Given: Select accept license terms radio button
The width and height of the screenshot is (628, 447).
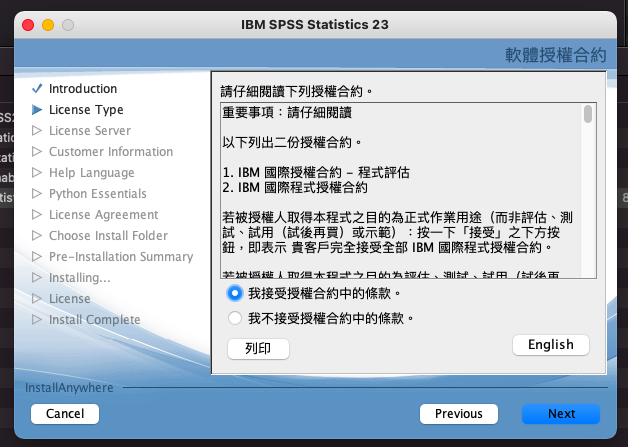Looking at the screenshot, I should (x=235, y=293).
